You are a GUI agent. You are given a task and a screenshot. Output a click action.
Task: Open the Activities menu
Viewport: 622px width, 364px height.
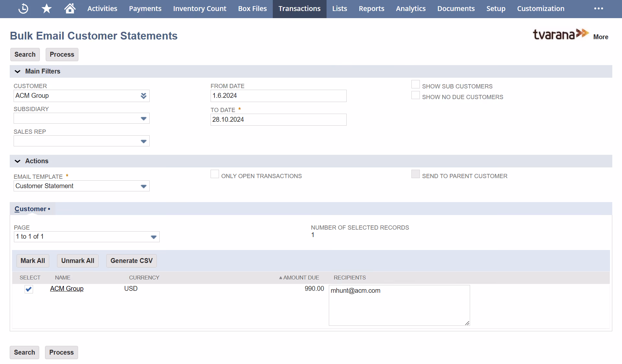(102, 9)
